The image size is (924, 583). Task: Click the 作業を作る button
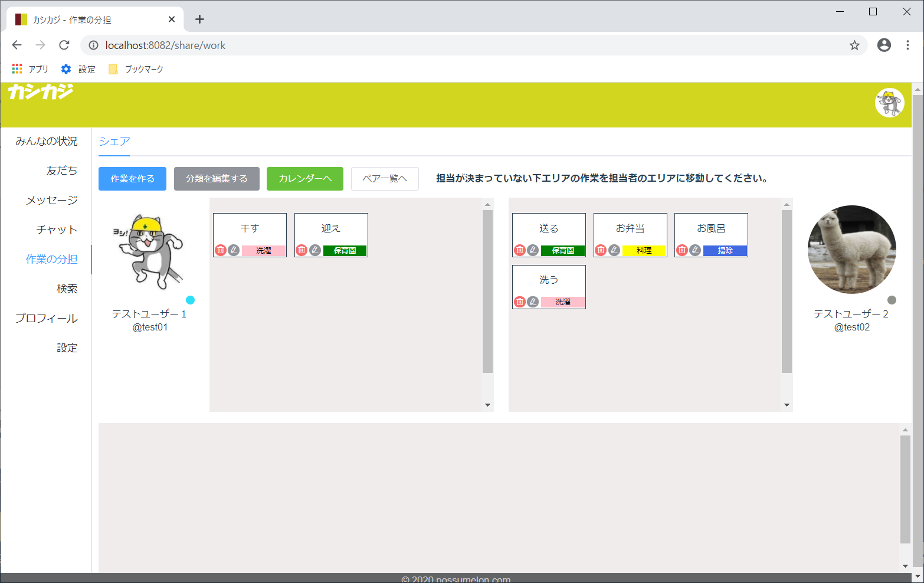[x=132, y=179]
